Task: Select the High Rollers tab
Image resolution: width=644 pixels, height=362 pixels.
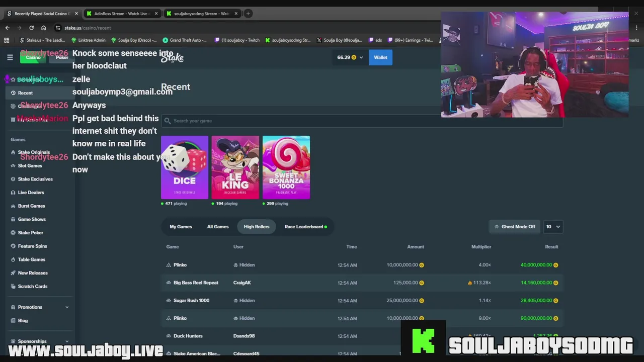Action: click(257, 227)
